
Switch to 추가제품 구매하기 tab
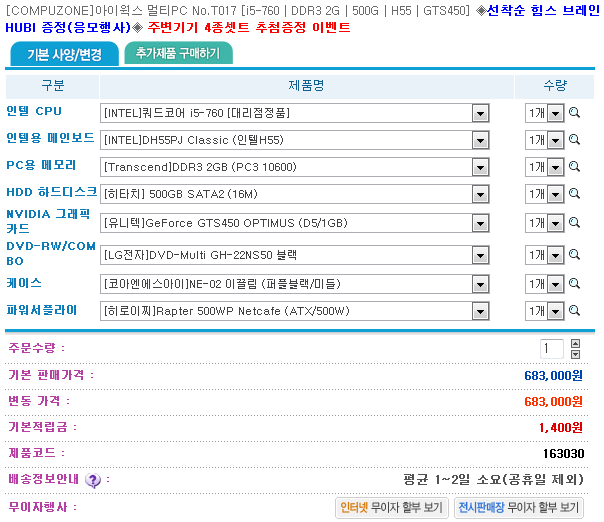point(178,53)
